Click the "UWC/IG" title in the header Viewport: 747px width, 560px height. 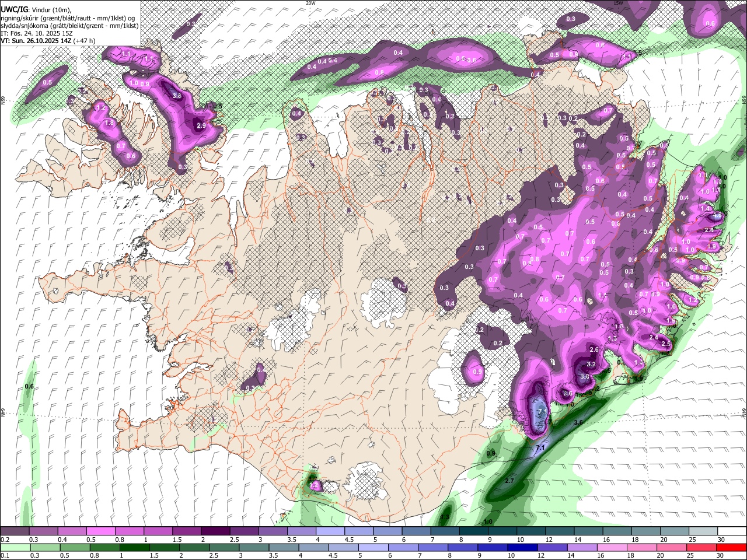14,9
